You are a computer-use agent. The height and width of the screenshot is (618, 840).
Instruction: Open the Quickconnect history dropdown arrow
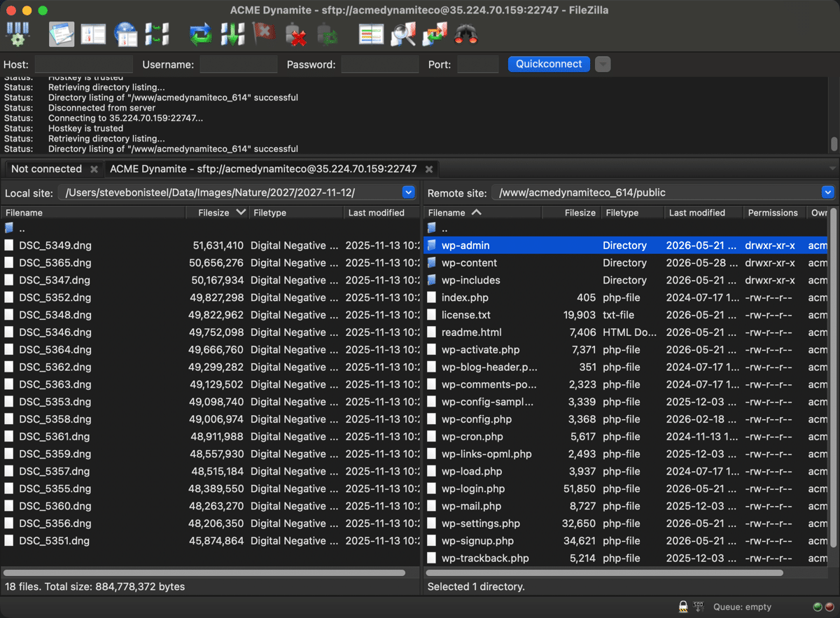[603, 64]
